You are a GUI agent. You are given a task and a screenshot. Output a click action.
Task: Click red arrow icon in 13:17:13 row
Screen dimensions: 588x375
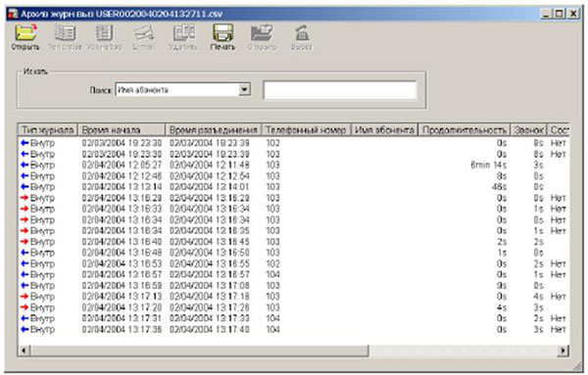click(24, 297)
